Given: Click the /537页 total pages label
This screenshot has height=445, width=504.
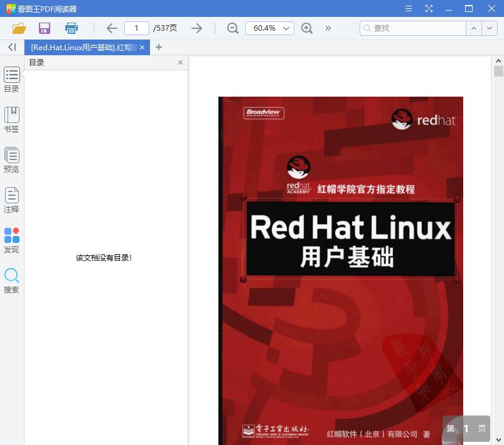Looking at the screenshot, I should (x=165, y=28).
